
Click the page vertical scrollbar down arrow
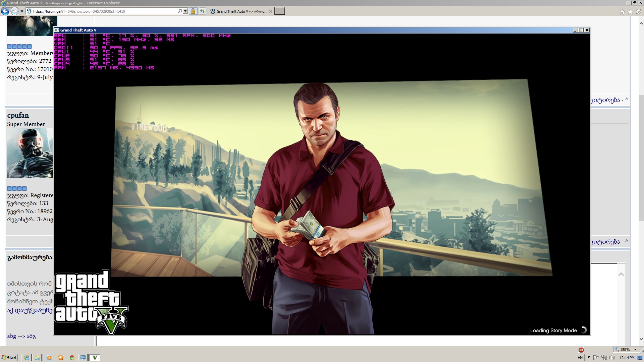[641, 339]
